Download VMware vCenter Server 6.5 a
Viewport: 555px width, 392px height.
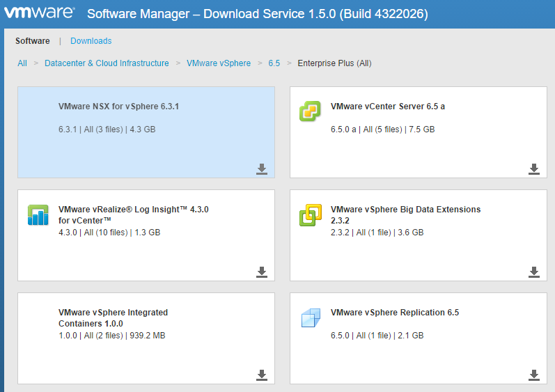tap(534, 169)
